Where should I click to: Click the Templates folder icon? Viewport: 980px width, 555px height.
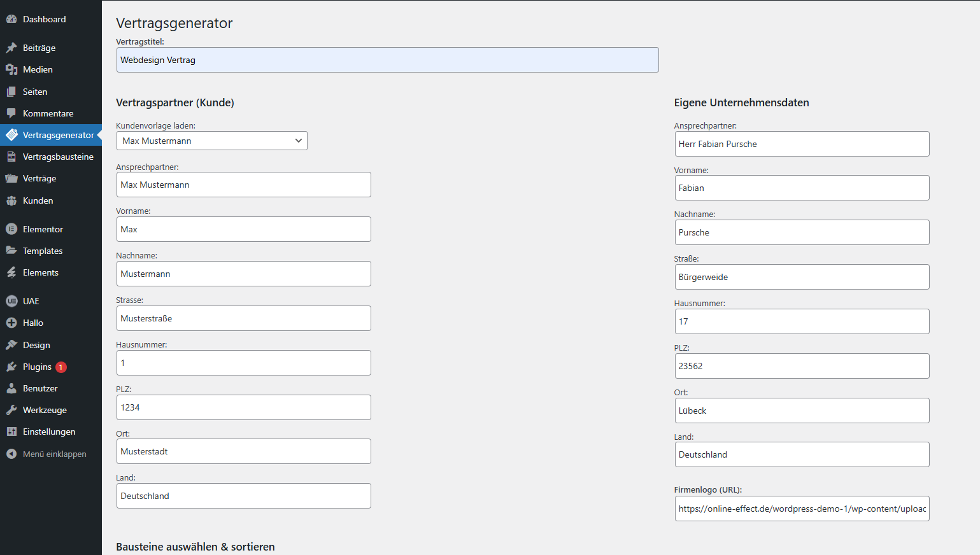coord(11,251)
